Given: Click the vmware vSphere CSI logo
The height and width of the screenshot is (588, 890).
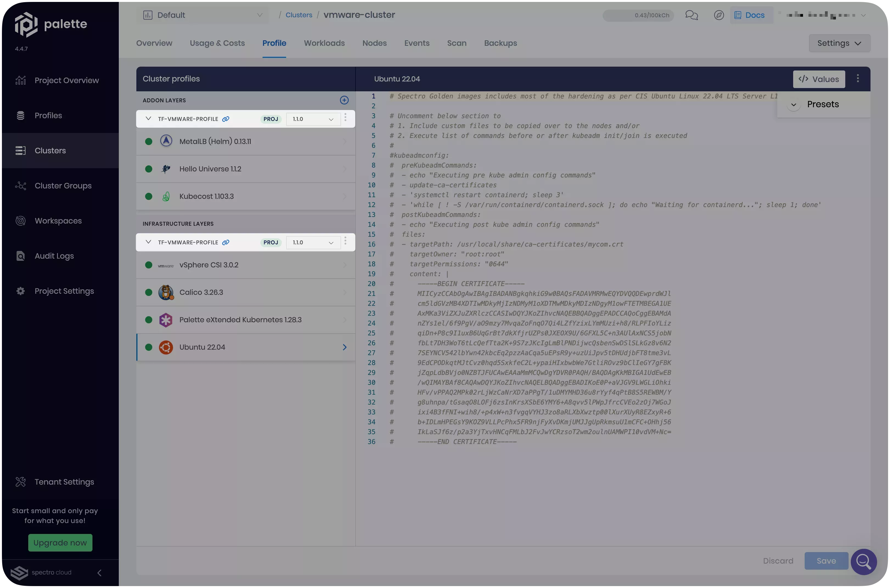Looking at the screenshot, I should pos(166,265).
